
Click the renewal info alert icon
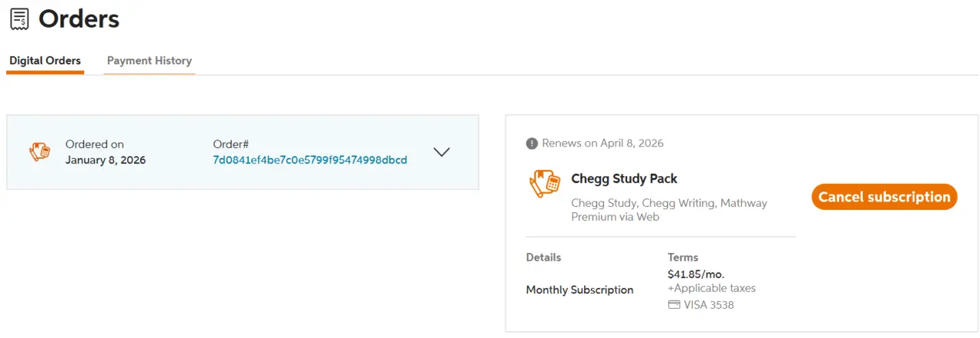click(532, 143)
